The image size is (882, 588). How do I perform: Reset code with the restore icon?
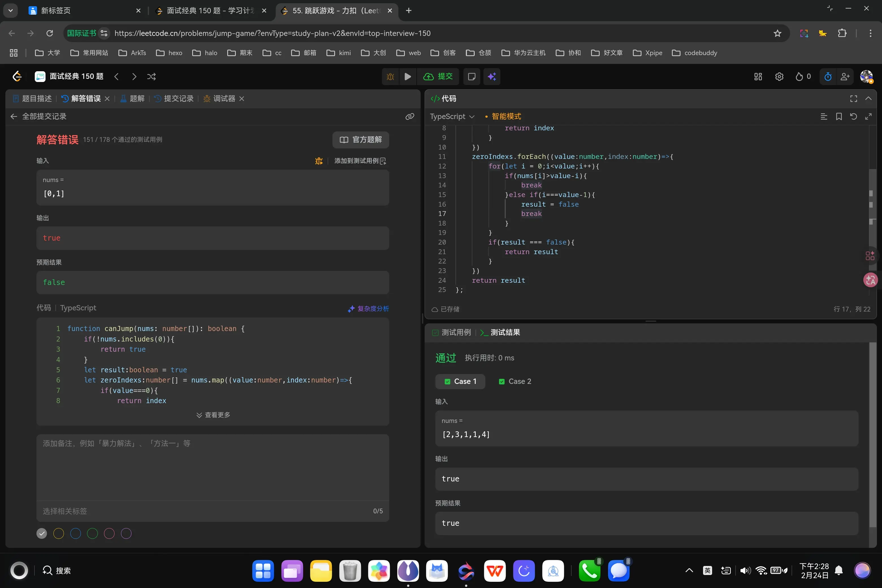[x=853, y=117]
